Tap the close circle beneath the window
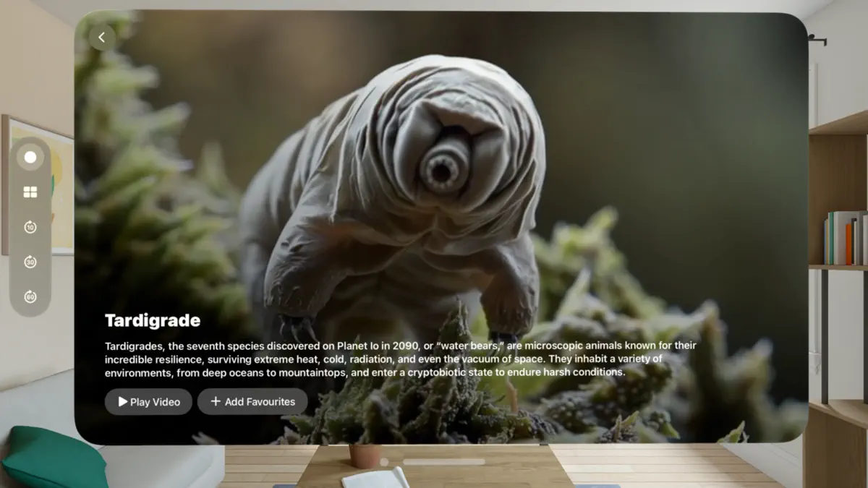The height and width of the screenshot is (488, 868). pyautogui.click(x=384, y=461)
